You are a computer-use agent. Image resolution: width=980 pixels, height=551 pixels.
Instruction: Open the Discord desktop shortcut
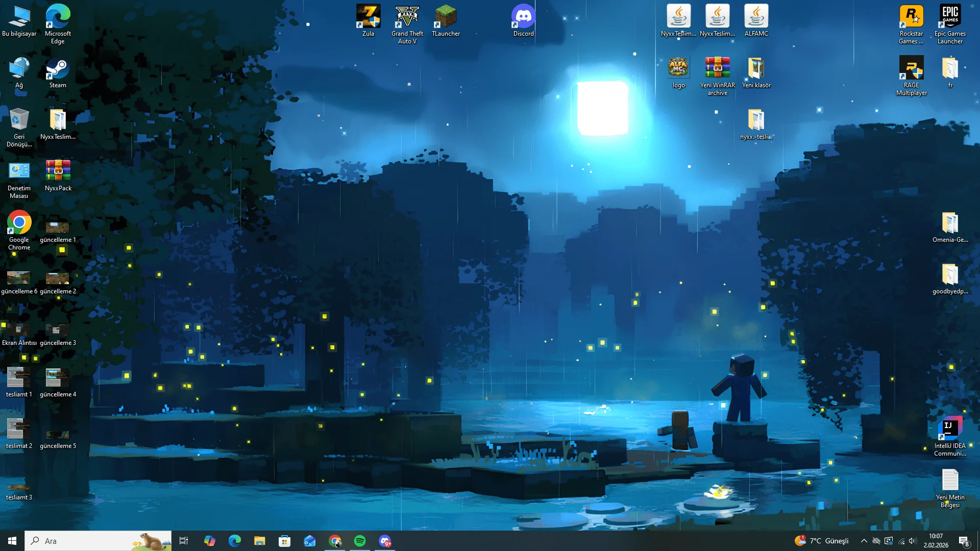523,21
